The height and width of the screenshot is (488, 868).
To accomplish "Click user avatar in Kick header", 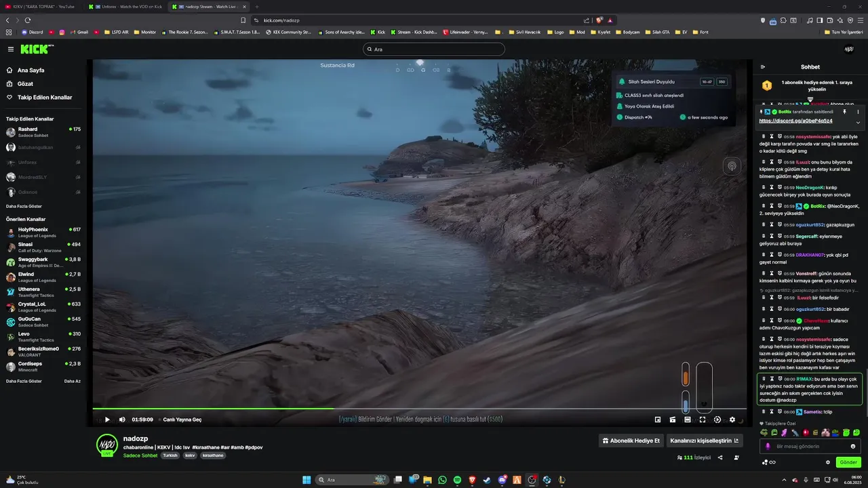I will coord(848,49).
